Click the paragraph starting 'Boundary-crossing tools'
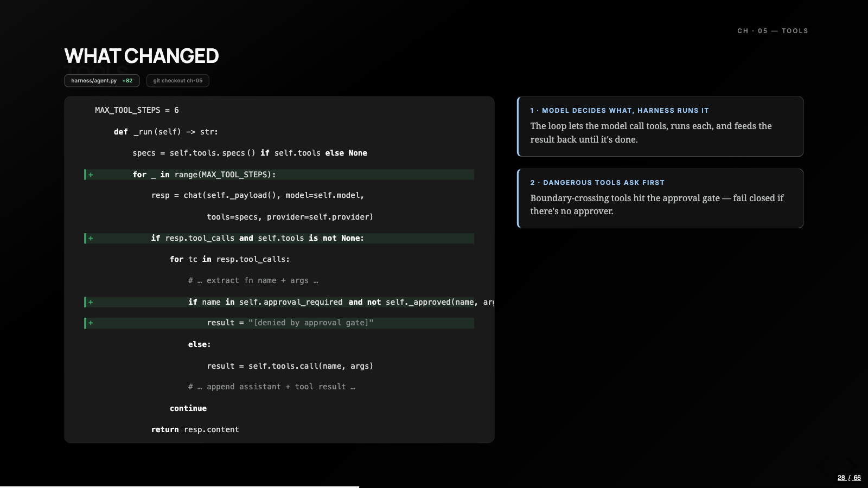868x488 pixels. coord(657,204)
